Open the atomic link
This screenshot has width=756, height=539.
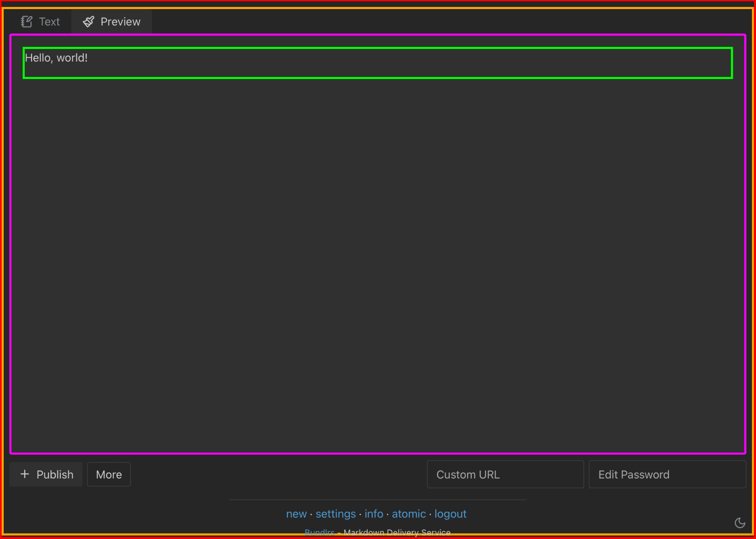[x=409, y=514]
